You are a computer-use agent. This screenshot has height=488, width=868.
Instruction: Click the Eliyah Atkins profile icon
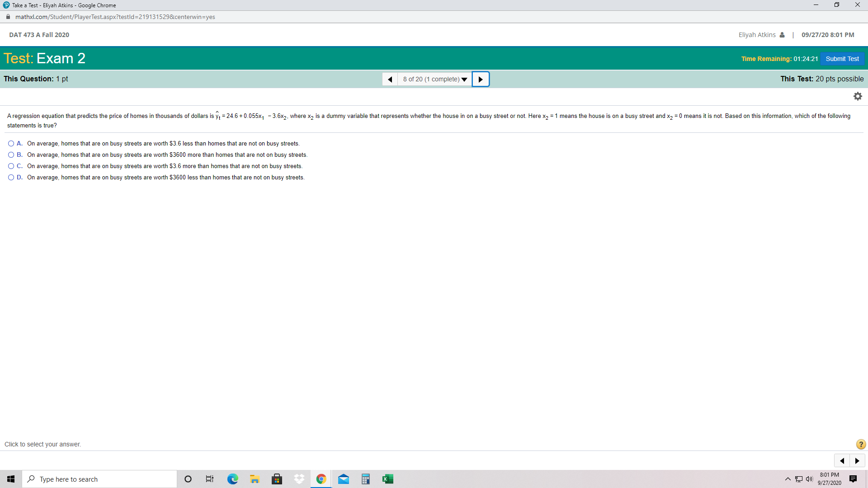pyautogui.click(x=782, y=34)
